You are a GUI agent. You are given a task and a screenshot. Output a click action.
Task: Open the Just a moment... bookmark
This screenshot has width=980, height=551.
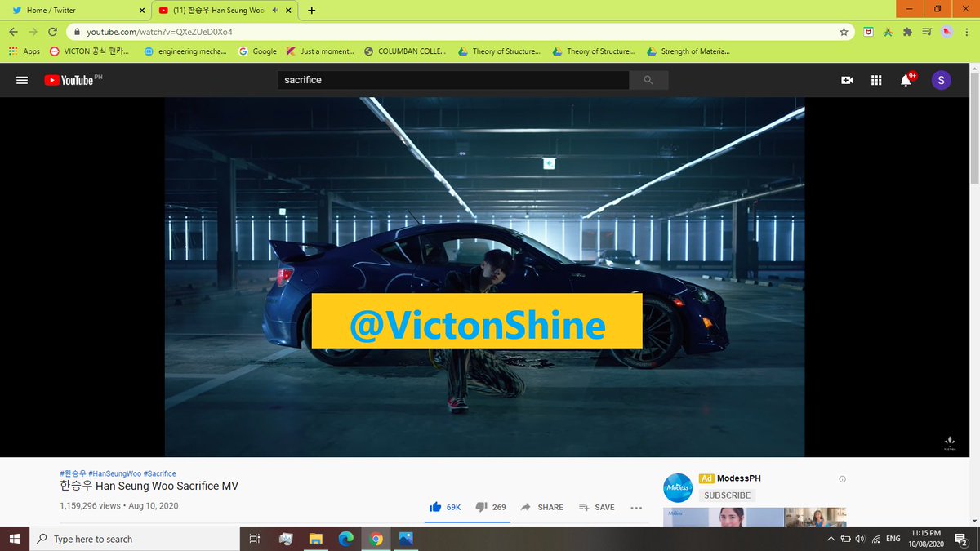[319, 51]
